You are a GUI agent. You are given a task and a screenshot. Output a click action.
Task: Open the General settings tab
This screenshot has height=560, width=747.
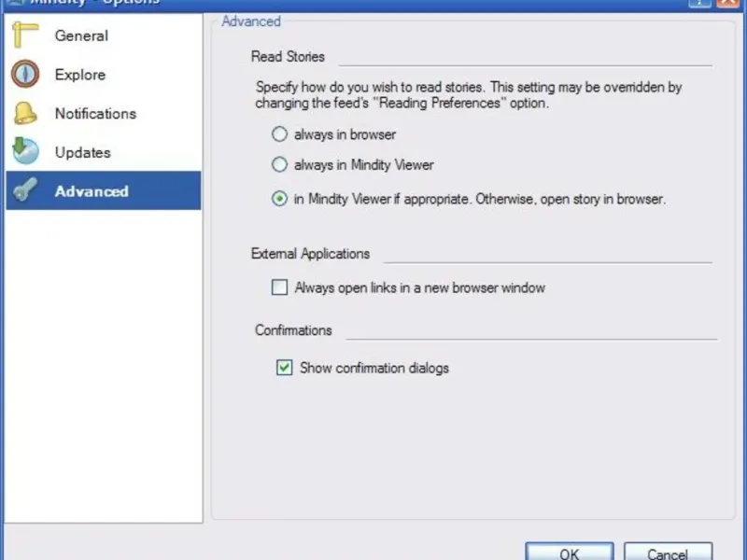pos(81,36)
